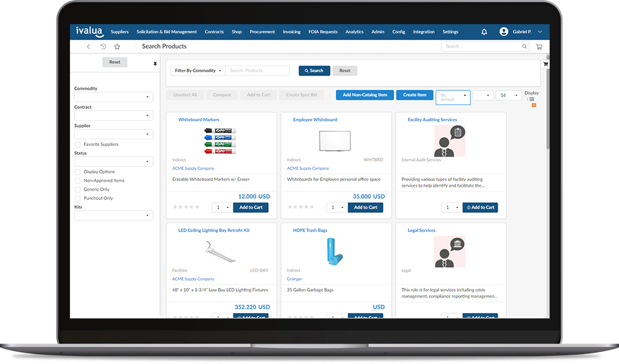
Task: Open the Admin menu
Action: [378, 32]
